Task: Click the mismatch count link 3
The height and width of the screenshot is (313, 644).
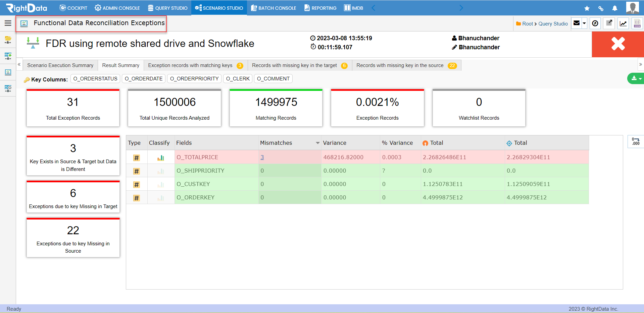Action: 262,157
